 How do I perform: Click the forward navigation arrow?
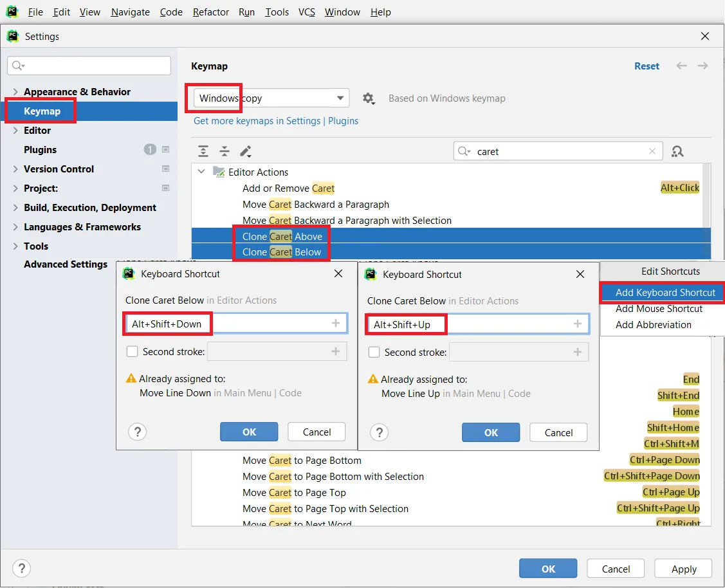point(702,66)
